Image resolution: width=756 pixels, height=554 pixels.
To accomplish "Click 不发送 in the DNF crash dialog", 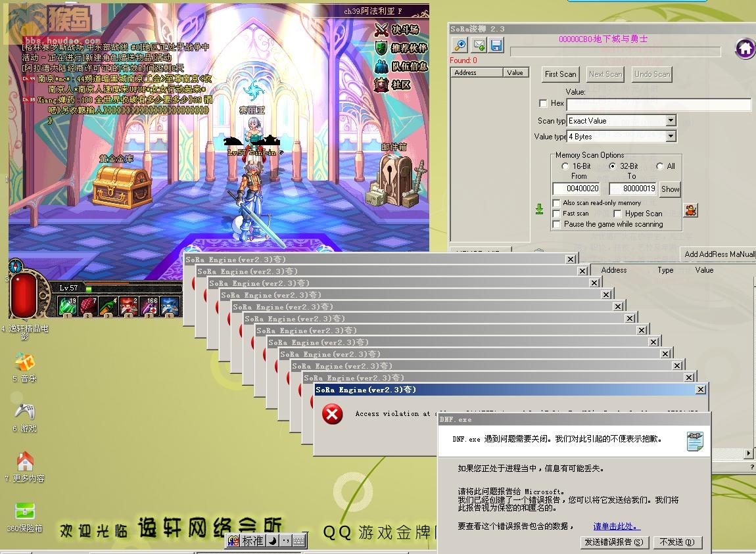I will point(677,542).
